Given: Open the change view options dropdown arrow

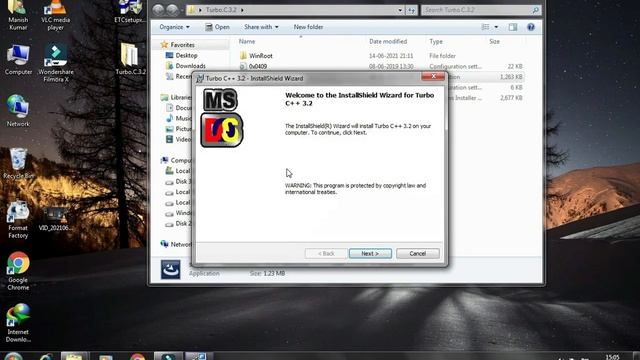Looking at the screenshot, I should [496, 27].
